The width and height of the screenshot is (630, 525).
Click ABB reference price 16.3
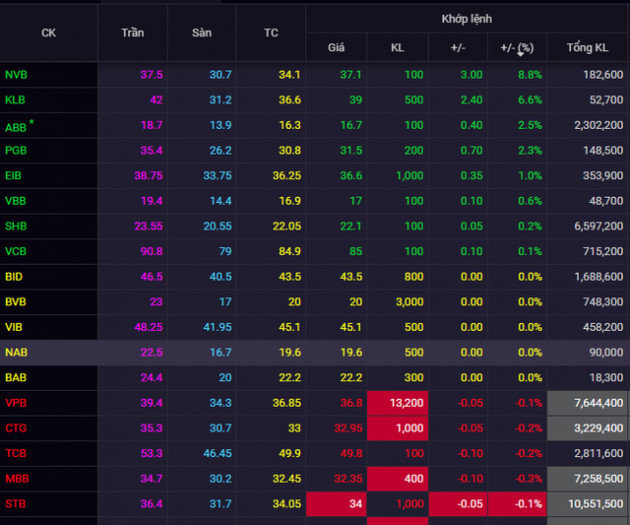290,125
